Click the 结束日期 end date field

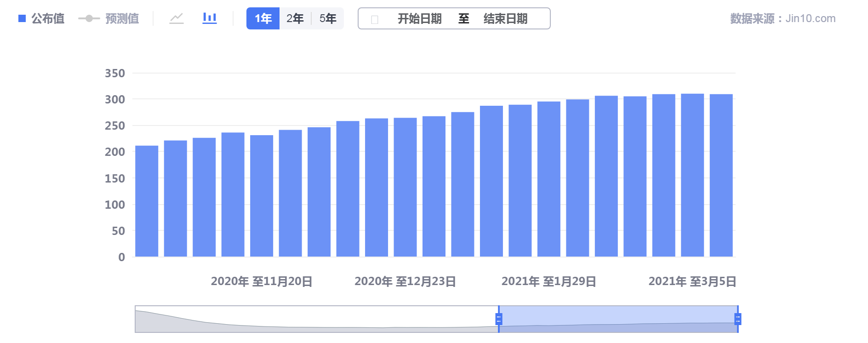pos(505,18)
